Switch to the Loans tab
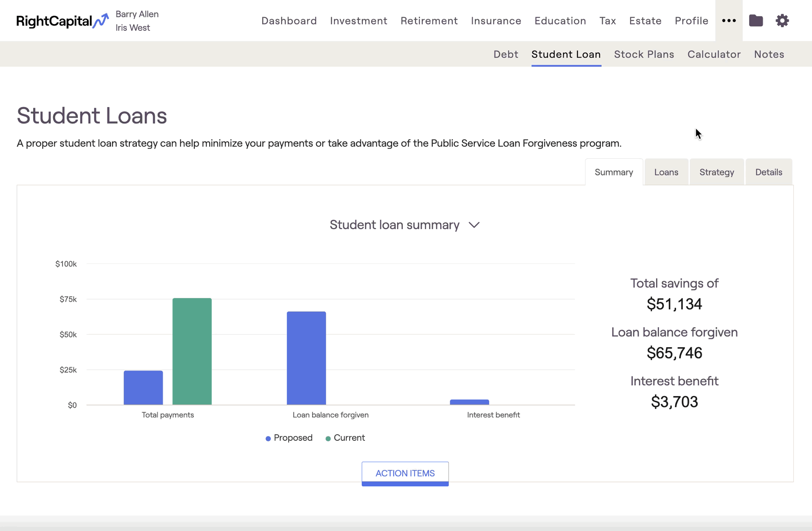812x531 pixels. point(666,172)
